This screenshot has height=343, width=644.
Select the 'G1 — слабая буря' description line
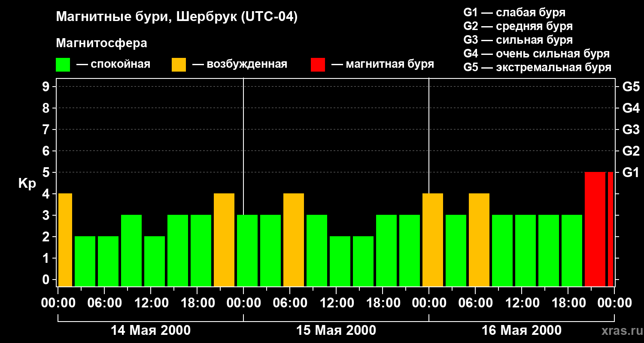pyautogui.click(x=515, y=12)
